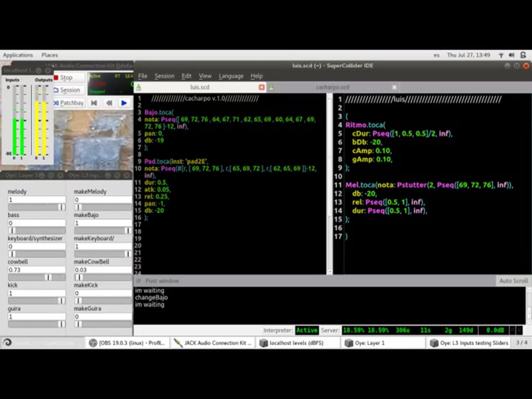Click the Post window vertical scrollbar
The width and height of the screenshot is (532, 399).
coord(529,305)
